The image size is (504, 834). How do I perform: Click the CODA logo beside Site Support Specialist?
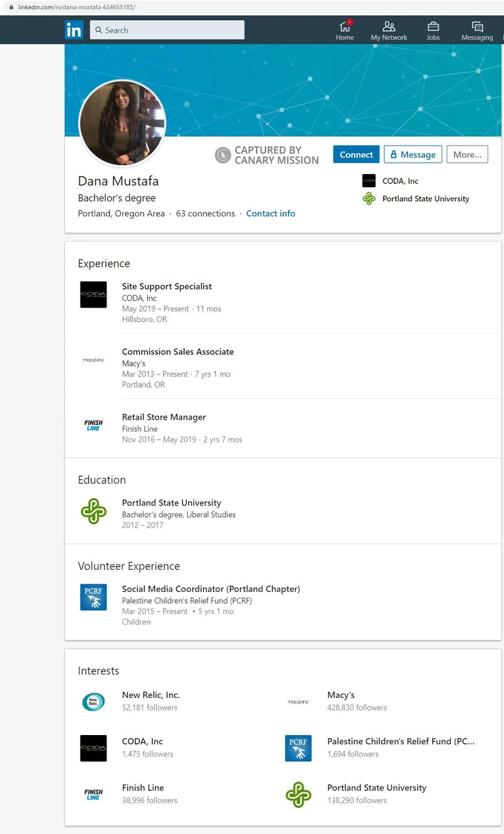pyautogui.click(x=93, y=294)
